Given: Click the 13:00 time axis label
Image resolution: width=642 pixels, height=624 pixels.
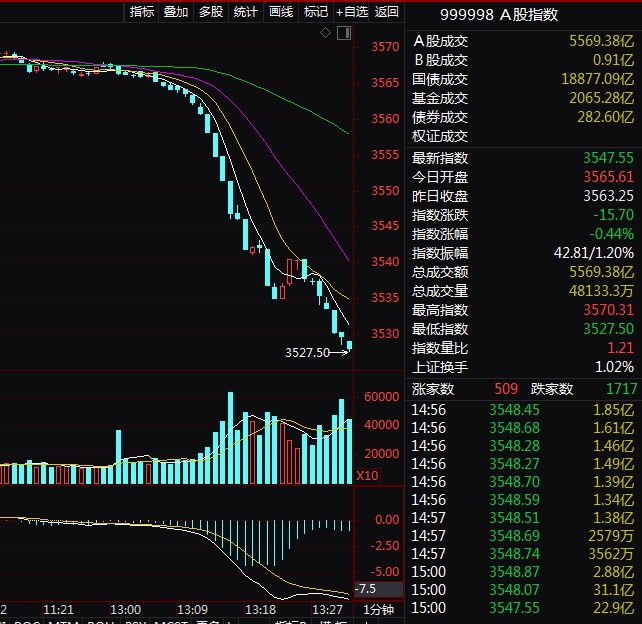Looking at the screenshot, I should (125, 610).
